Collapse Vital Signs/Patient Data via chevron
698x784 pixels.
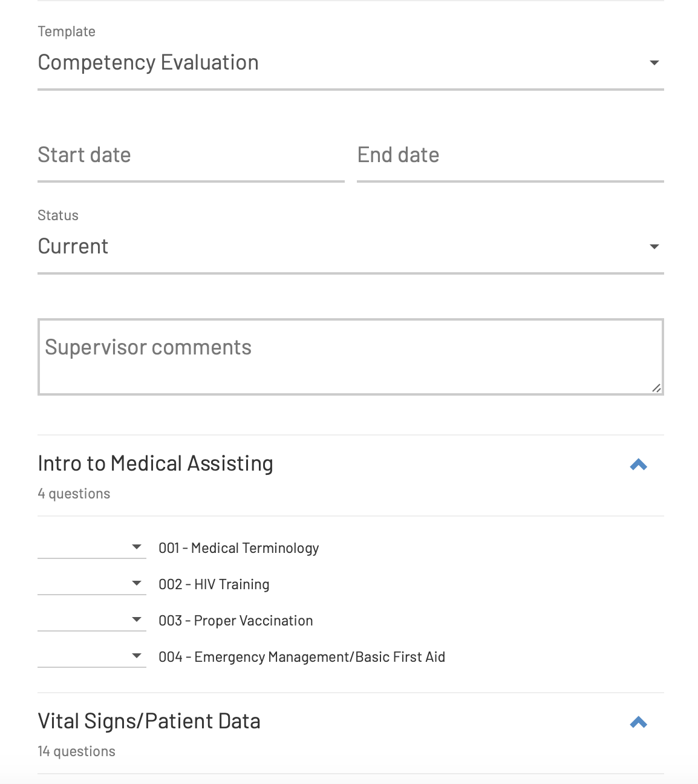point(639,722)
